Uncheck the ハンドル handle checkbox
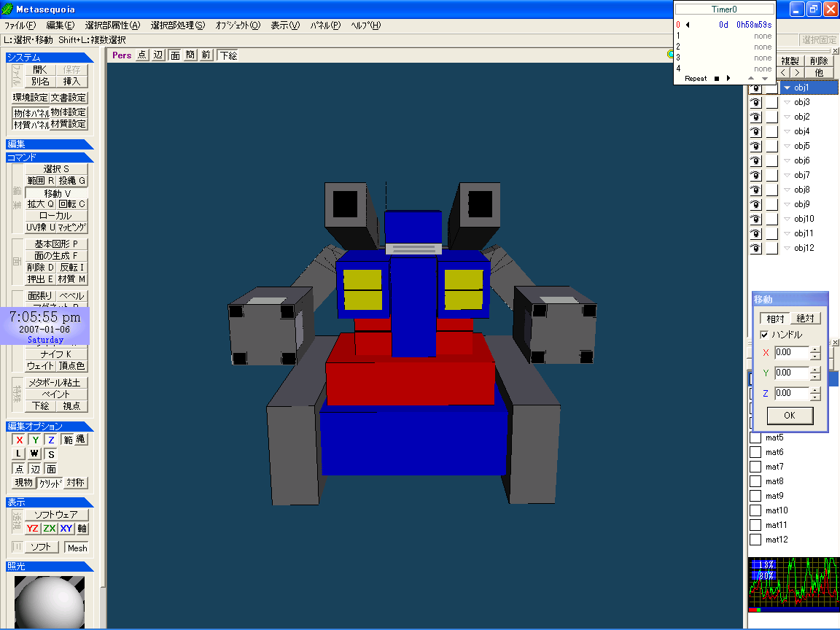Viewport: 840px width, 630px height. pos(764,335)
